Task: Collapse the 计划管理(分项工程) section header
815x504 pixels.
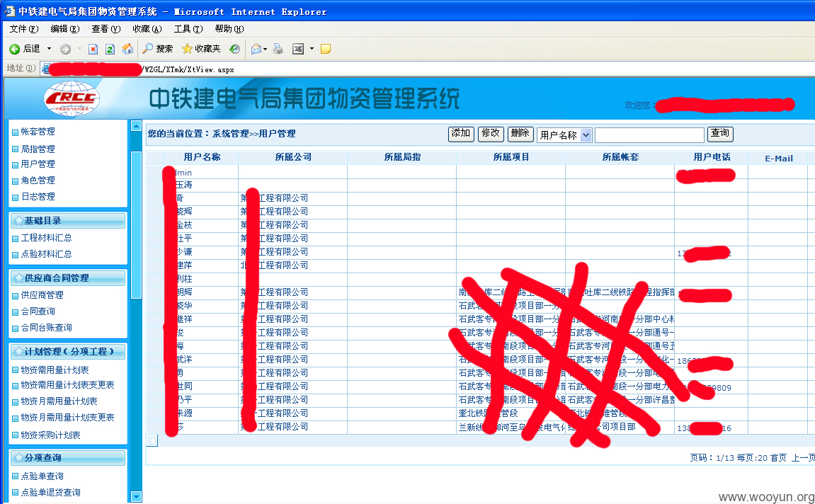Action: pos(67,352)
